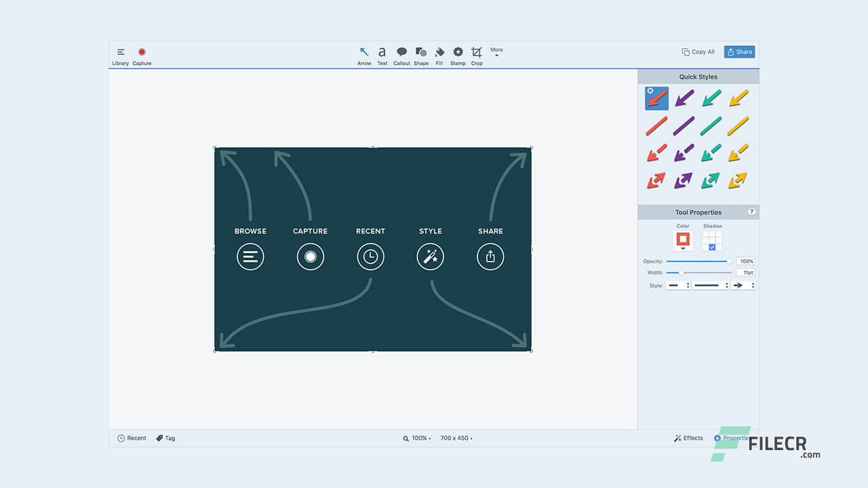
Task: Select the Arrow tool
Action: click(363, 53)
